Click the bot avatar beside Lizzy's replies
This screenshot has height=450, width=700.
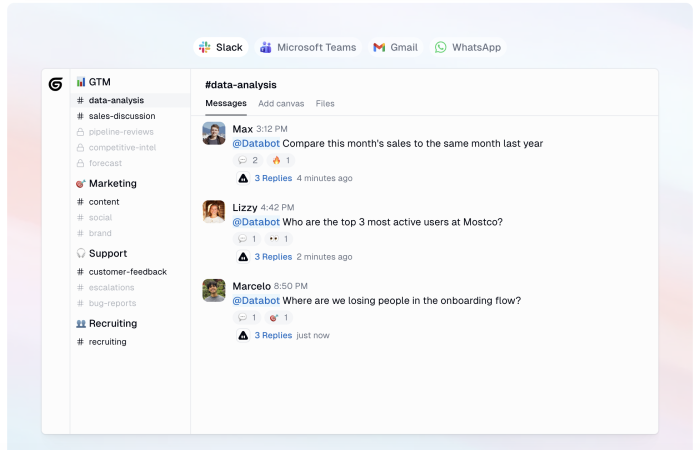243,257
